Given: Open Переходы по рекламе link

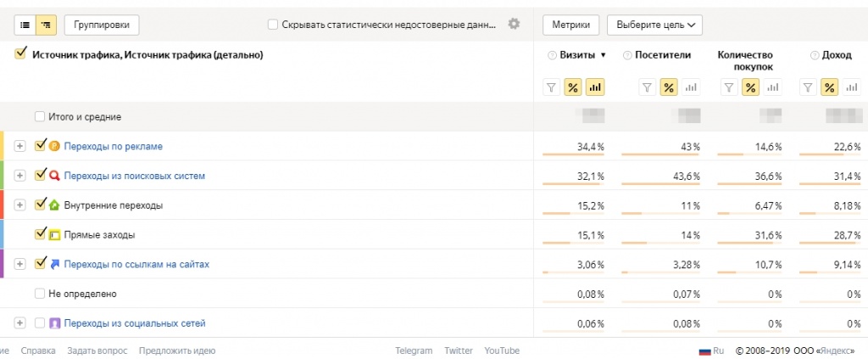Looking at the screenshot, I should coord(114,146).
